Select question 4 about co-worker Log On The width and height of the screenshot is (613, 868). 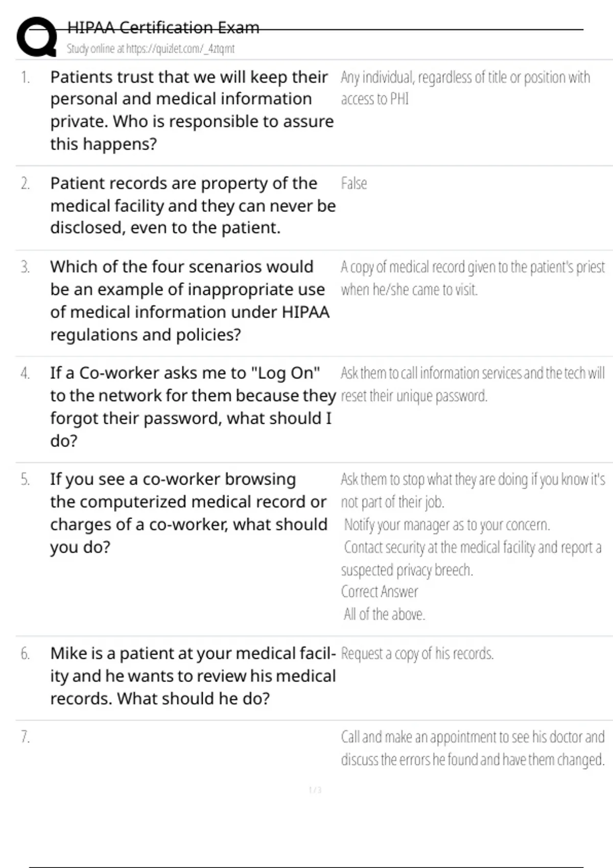click(x=193, y=407)
